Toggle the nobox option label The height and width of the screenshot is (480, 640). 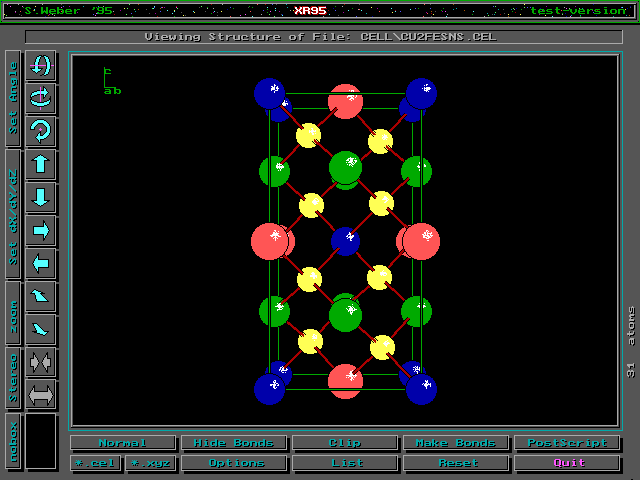(13, 441)
